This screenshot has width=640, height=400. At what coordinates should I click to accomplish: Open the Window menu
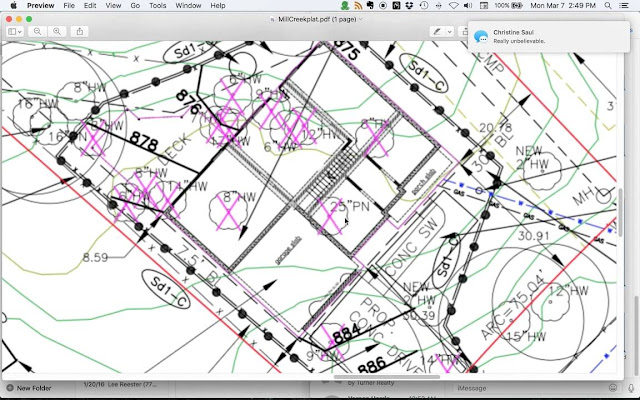click(x=188, y=5)
